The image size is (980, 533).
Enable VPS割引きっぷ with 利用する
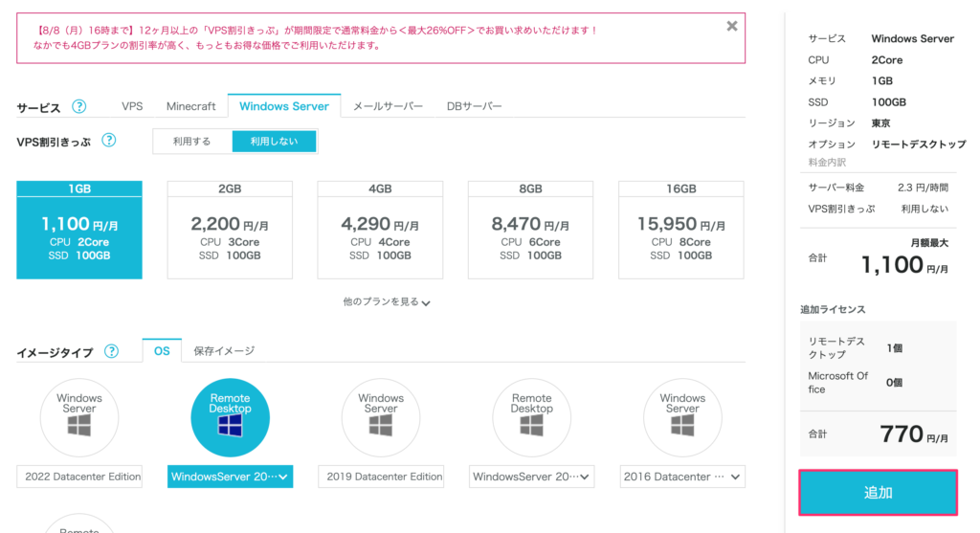click(191, 142)
